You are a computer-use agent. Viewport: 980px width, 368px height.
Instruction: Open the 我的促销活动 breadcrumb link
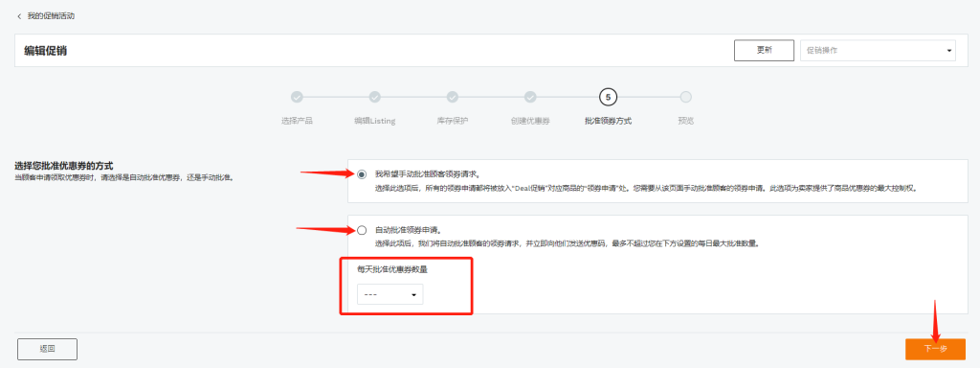[51, 16]
